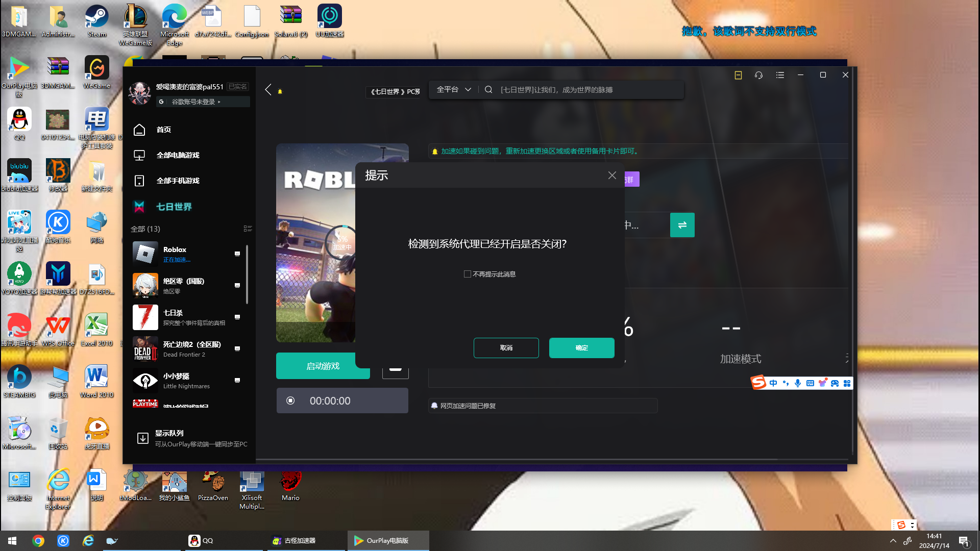980x551 pixels.
Task: Click the PC icon beside 绝区零
Action: click(x=237, y=285)
